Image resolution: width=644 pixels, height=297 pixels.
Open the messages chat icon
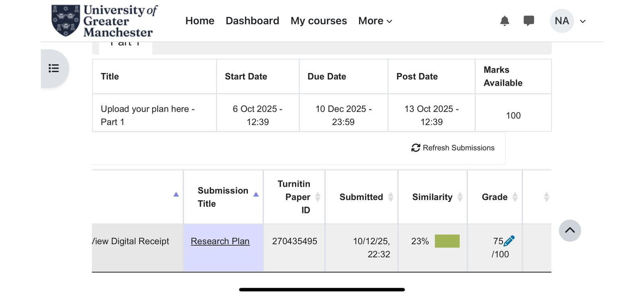pos(528,21)
